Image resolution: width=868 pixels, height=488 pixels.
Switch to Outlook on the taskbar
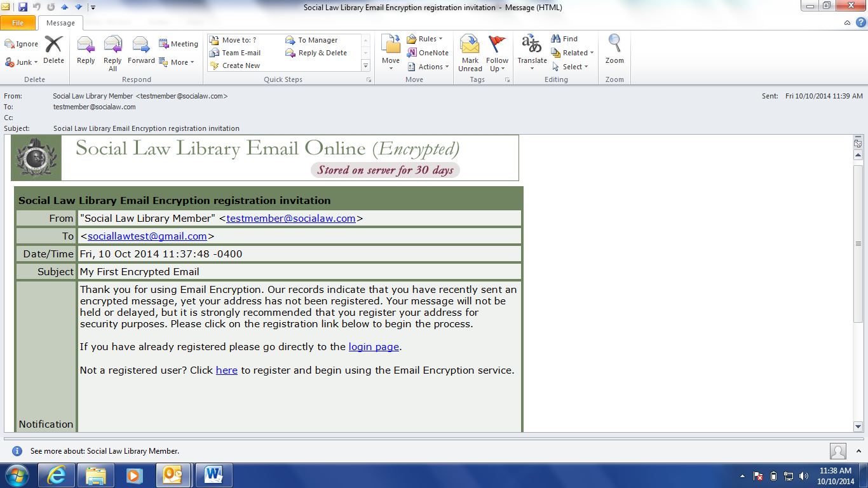point(173,475)
